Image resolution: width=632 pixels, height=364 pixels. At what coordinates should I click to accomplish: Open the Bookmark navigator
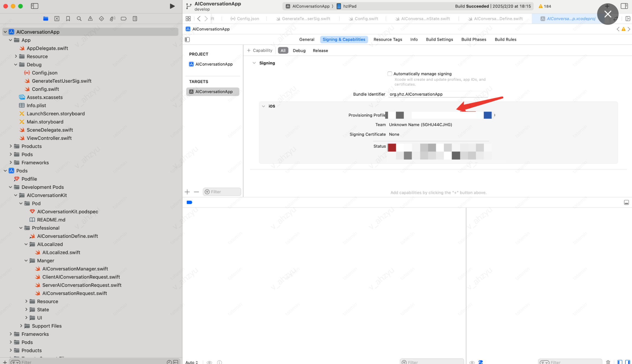(68, 19)
